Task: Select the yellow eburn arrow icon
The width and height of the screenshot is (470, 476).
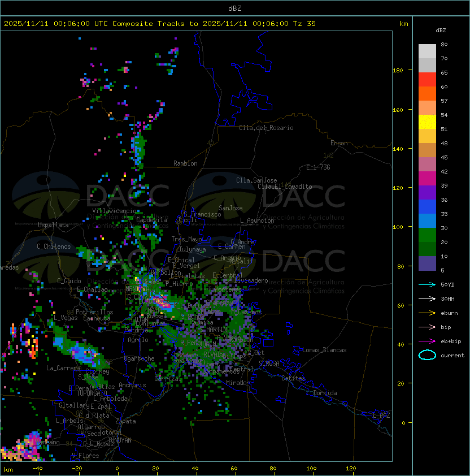Action: (x=427, y=313)
